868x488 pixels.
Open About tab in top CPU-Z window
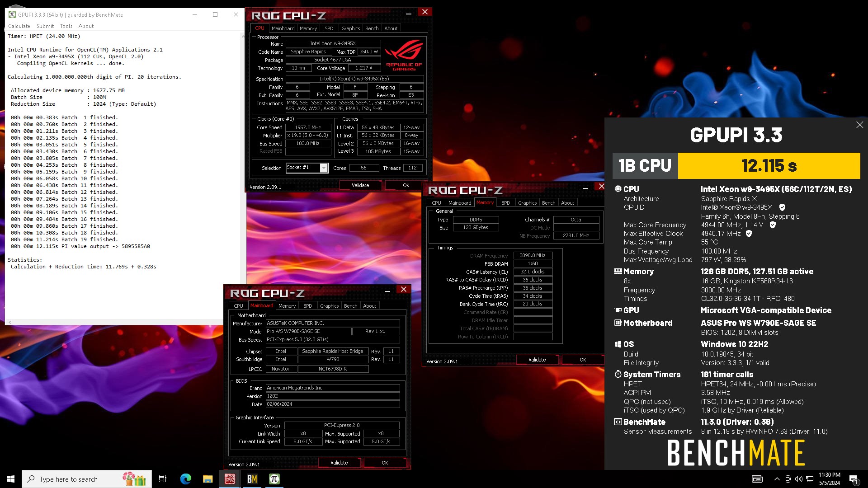[391, 28]
